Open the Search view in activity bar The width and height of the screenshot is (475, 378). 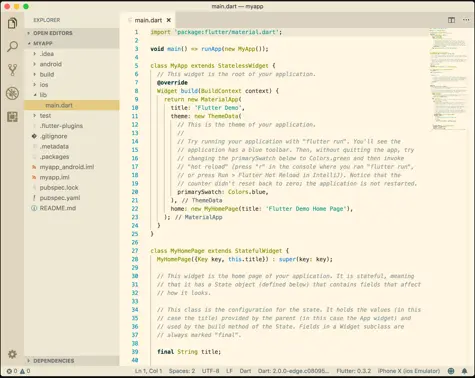point(12,46)
